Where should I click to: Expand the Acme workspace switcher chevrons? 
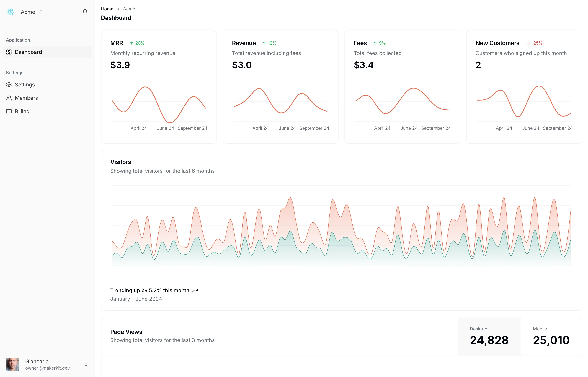[x=41, y=12]
